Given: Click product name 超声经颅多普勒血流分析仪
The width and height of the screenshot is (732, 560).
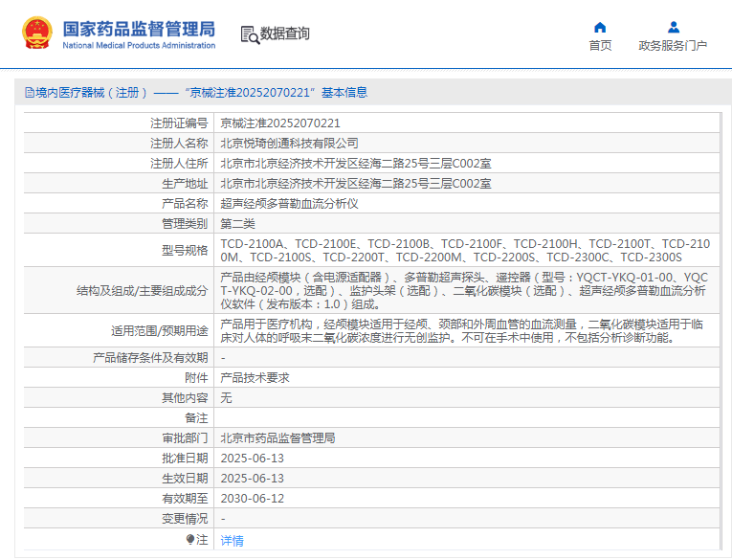Looking at the screenshot, I should 289,204.
